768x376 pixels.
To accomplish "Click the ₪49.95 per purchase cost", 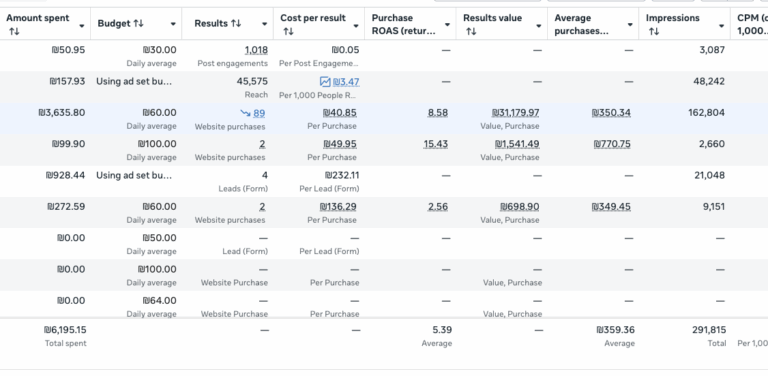I will click(339, 144).
